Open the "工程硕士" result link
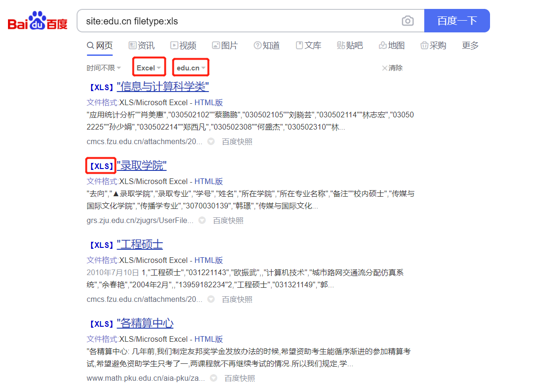The image size is (545, 392). (140, 244)
